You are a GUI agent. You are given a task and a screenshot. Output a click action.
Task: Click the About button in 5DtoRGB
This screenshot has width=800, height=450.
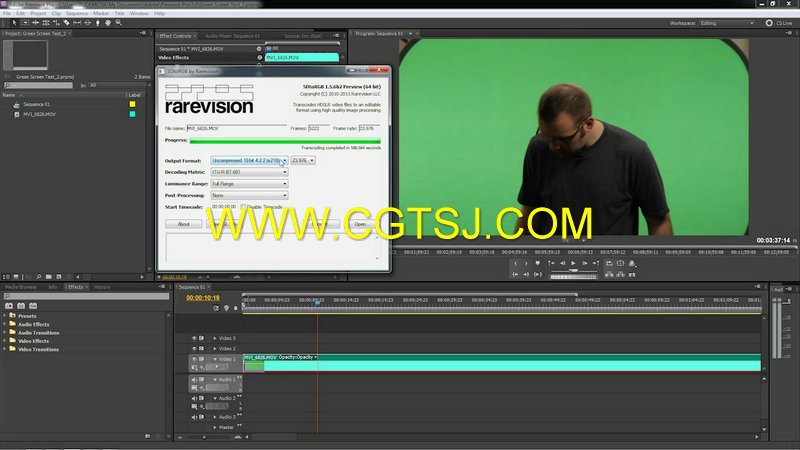coord(183,224)
